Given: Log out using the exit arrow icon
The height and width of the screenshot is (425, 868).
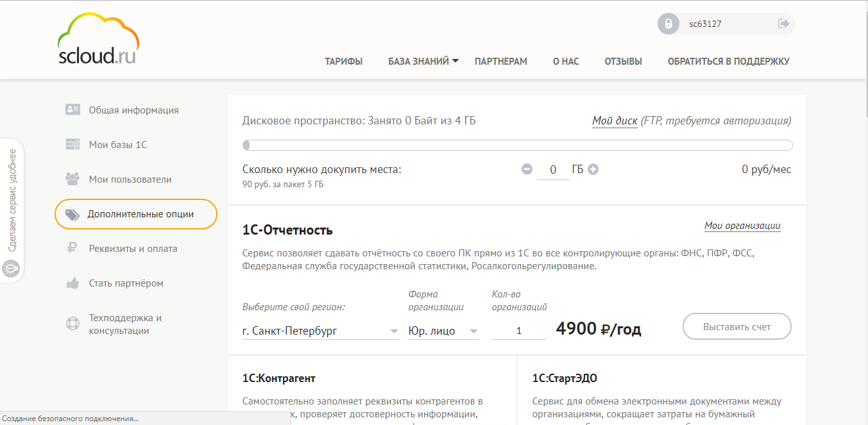Looking at the screenshot, I should (x=783, y=24).
